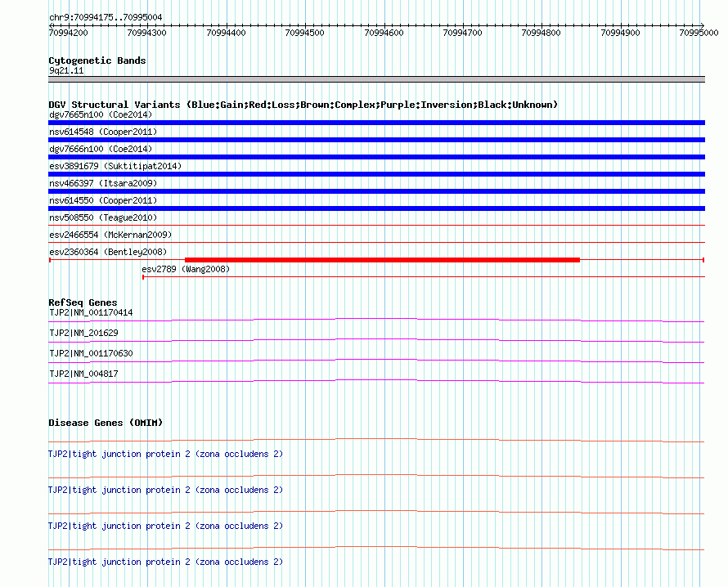Click ruler tick labeled 70994700
728x587 pixels.
[x=462, y=33]
